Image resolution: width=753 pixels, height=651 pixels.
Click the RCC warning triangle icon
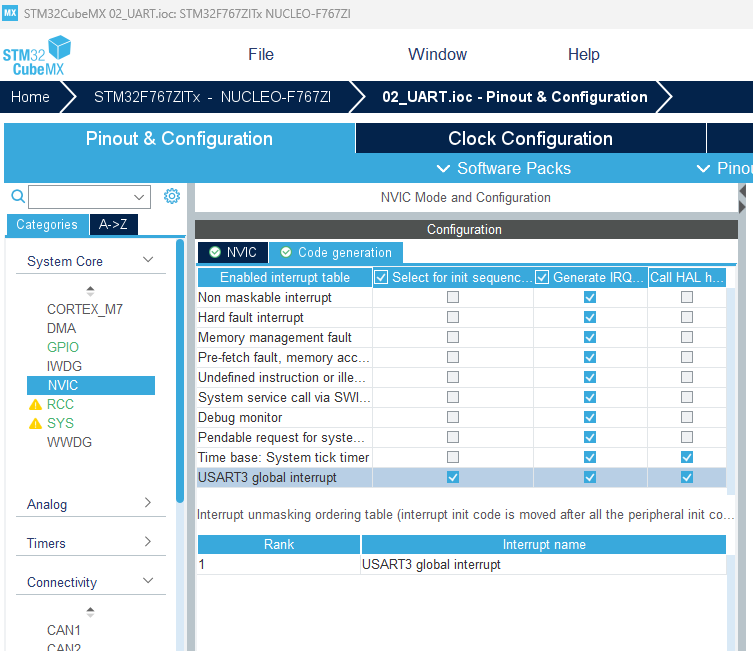click(x=36, y=405)
